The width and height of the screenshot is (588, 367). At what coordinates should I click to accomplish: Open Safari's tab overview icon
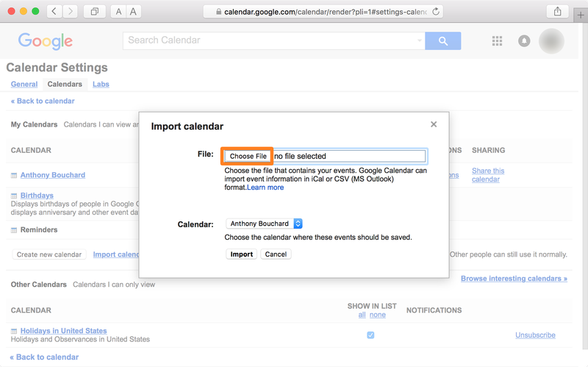coord(95,12)
